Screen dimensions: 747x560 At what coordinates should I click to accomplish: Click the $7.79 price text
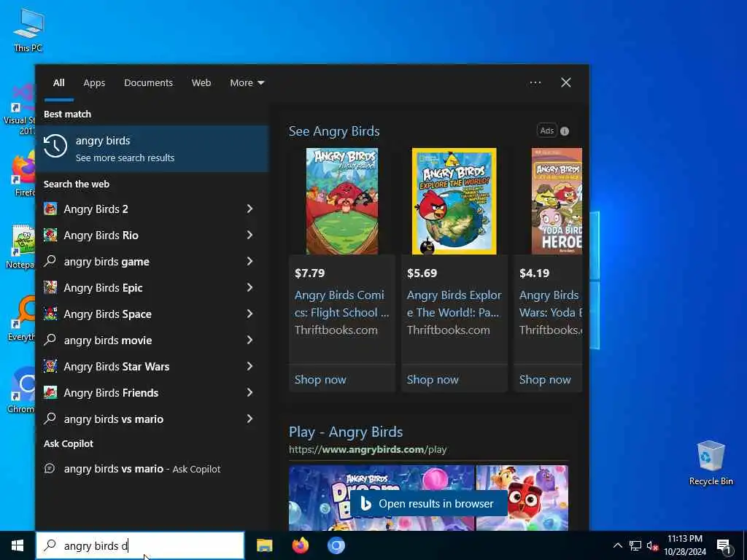[x=309, y=273]
